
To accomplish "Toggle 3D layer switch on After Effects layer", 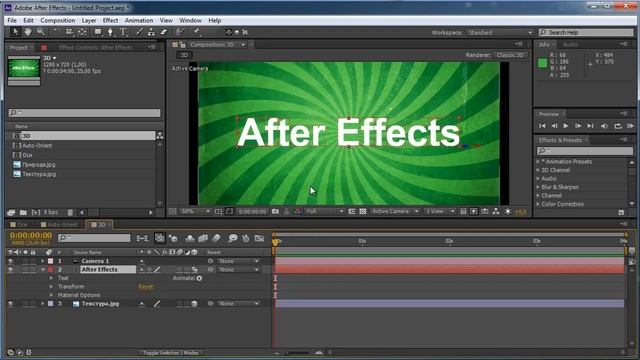I will [194, 269].
